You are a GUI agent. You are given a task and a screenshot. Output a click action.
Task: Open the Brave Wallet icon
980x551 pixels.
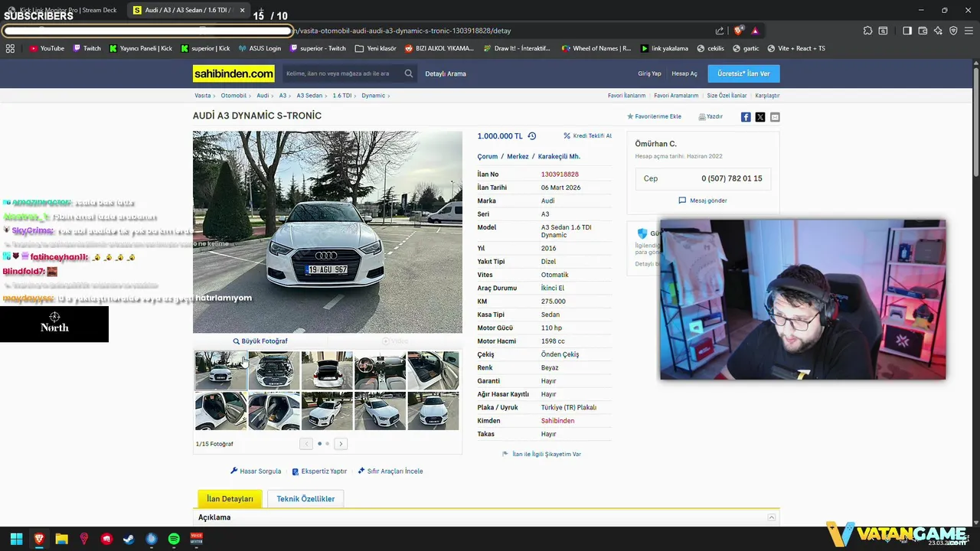923,31
